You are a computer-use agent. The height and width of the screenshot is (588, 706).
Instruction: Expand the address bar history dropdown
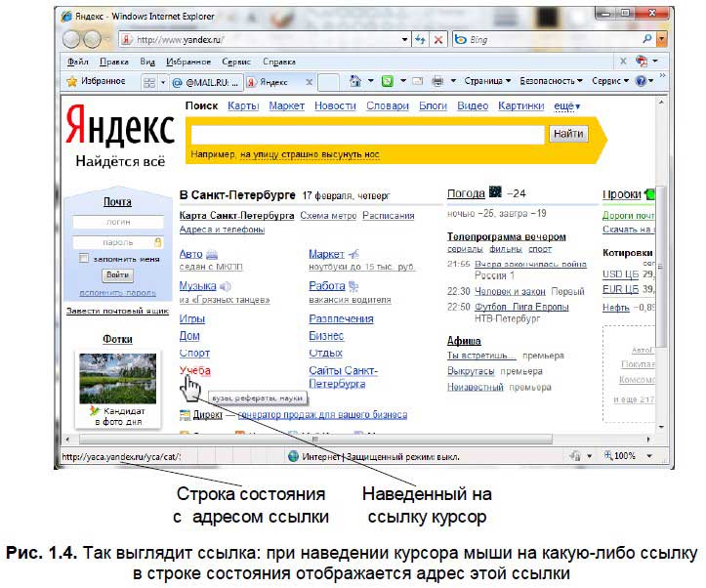click(405, 40)
